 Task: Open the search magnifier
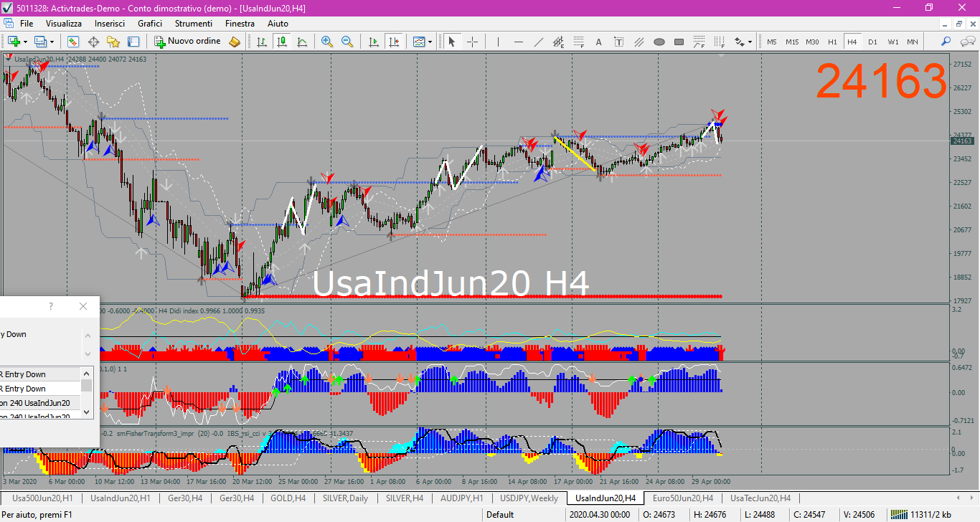tap(946, 42)
